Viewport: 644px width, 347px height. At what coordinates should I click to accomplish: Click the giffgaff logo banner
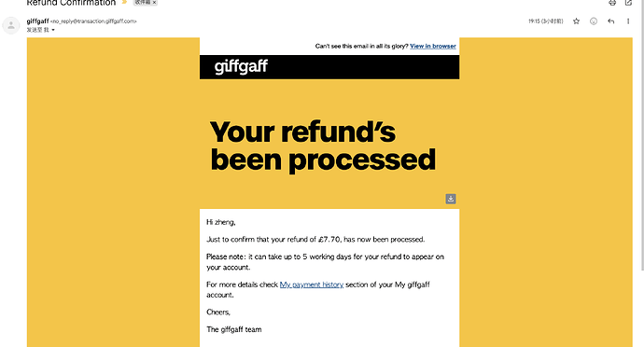point(329,67)
